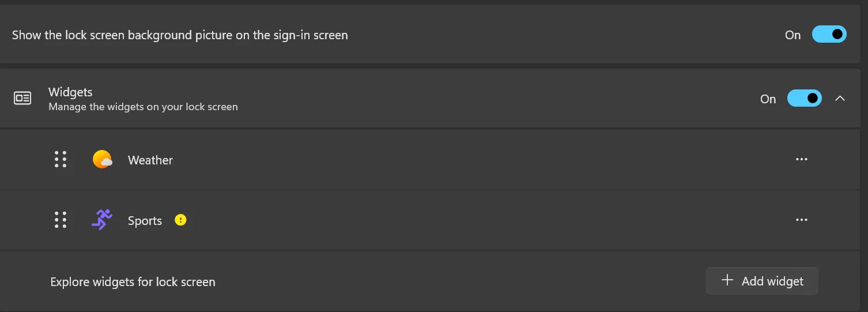Click the Manage the widgets subtitle text
The image size is (868, 312).
click(143, 107)
